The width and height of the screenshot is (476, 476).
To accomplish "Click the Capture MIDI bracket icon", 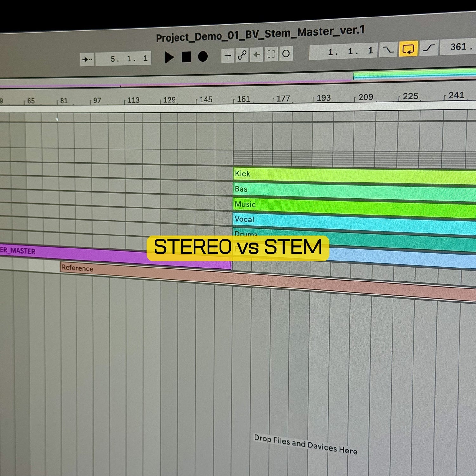I will pyautogui.click(x=271, y=54).
